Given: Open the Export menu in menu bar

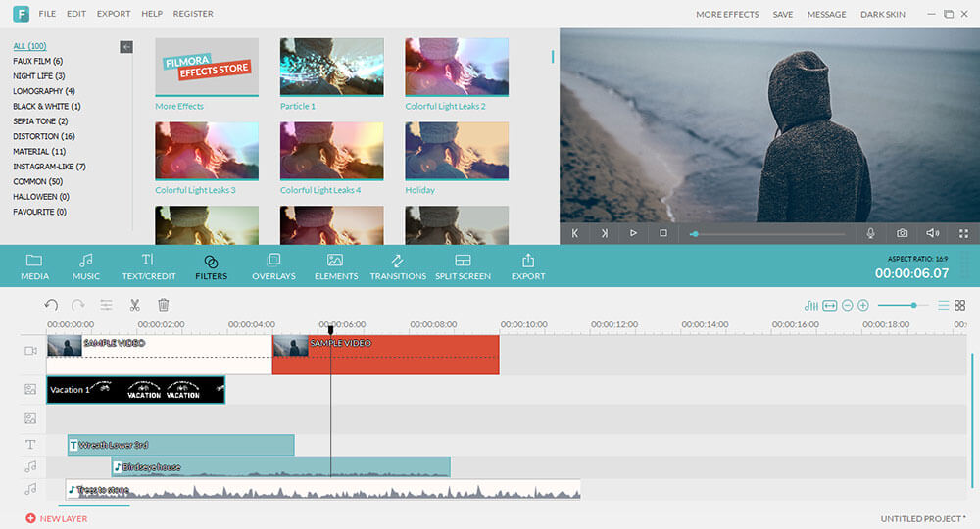Looking at the screenshot, I should coord(114,14).
